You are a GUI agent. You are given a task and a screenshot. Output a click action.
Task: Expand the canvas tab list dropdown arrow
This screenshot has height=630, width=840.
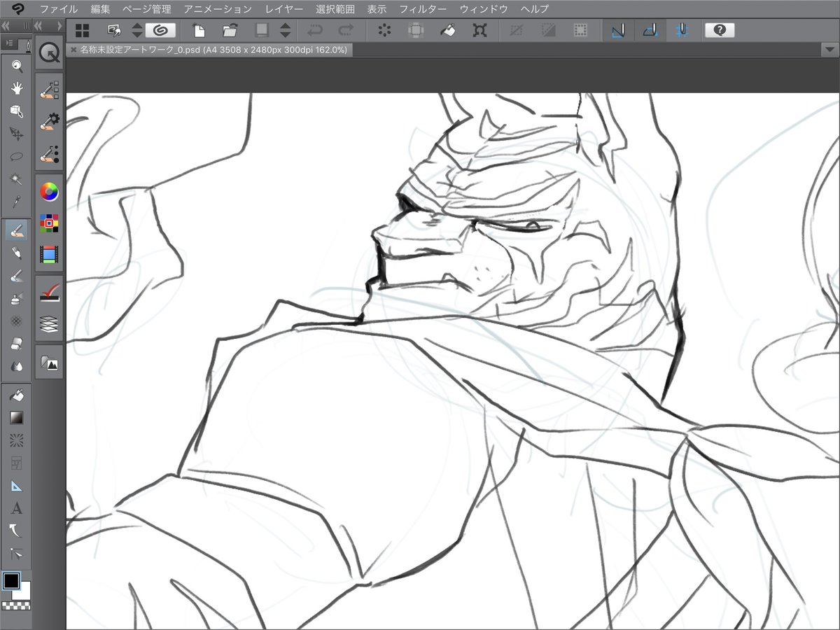coord(829,50)
